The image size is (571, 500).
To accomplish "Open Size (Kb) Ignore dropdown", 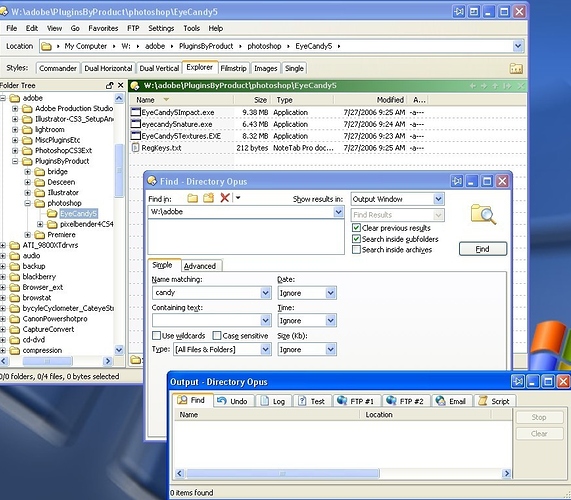I will tap(330, 350).
